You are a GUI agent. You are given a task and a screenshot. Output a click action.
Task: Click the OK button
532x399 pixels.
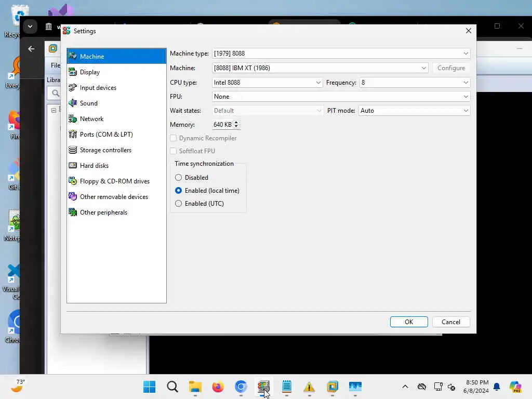click(409, 322)
